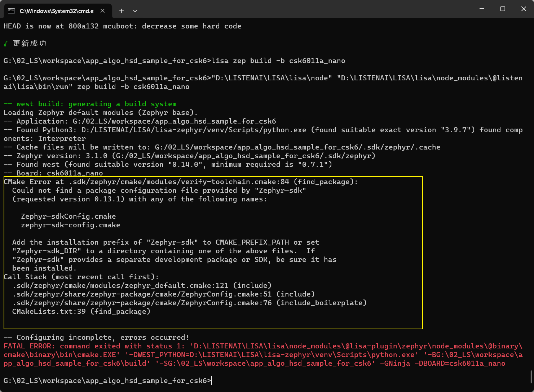Image resolution: width=534 pixels, height=392 pixels.
Task: Click the 'HEAD is now at 800a132' line
Action: pyautogui.click(x=123, y=26)
